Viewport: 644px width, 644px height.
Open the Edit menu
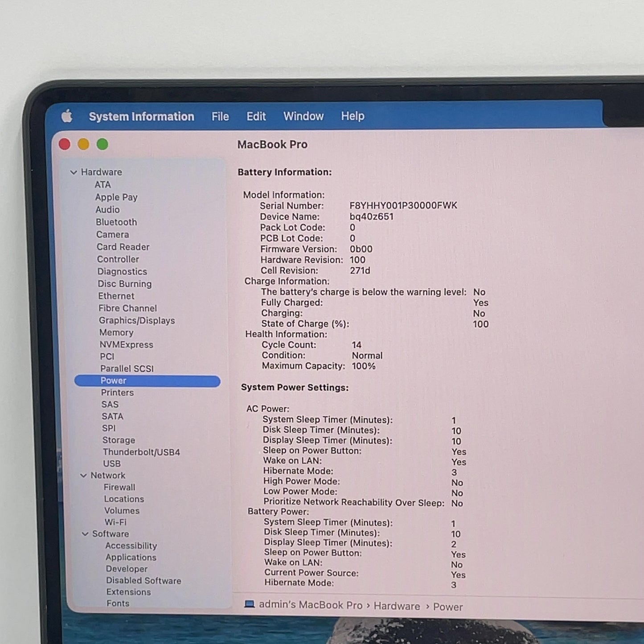tap(256, 116)
